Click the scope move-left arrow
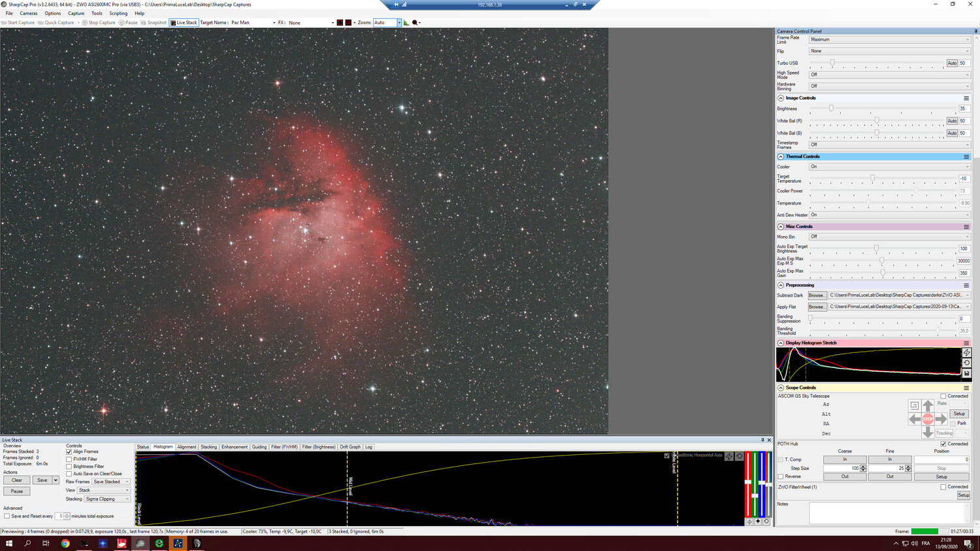The image size is (980, 551). 915,419
